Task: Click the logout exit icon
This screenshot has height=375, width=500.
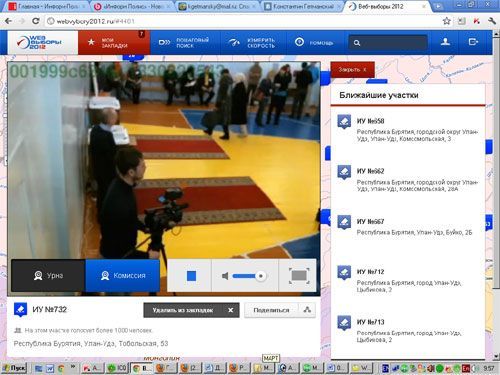Action: coord(473,42)
